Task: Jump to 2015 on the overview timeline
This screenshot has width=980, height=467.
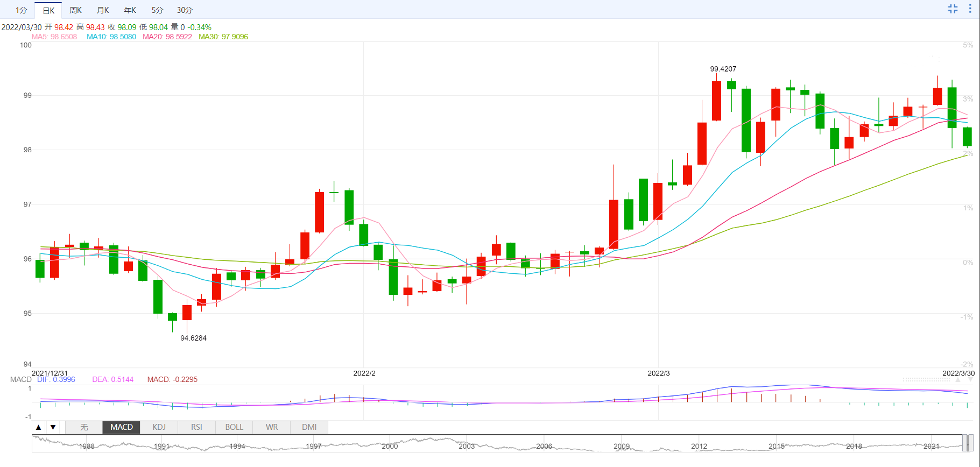Action: [777, 446]
